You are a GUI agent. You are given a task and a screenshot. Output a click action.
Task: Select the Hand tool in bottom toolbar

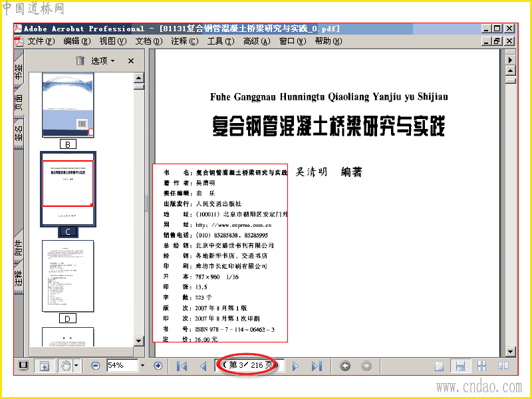click(x=65, y=366)
